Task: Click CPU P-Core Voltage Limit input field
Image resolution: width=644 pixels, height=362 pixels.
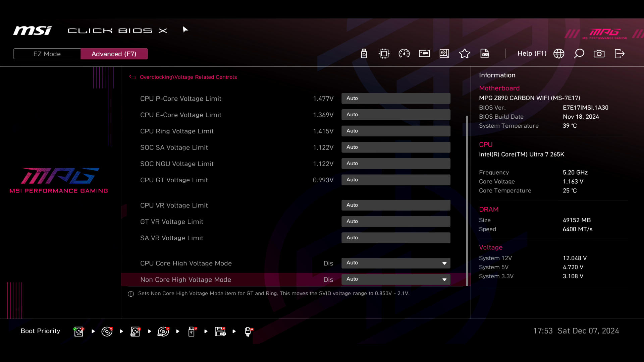Action: tap(396, 99)
